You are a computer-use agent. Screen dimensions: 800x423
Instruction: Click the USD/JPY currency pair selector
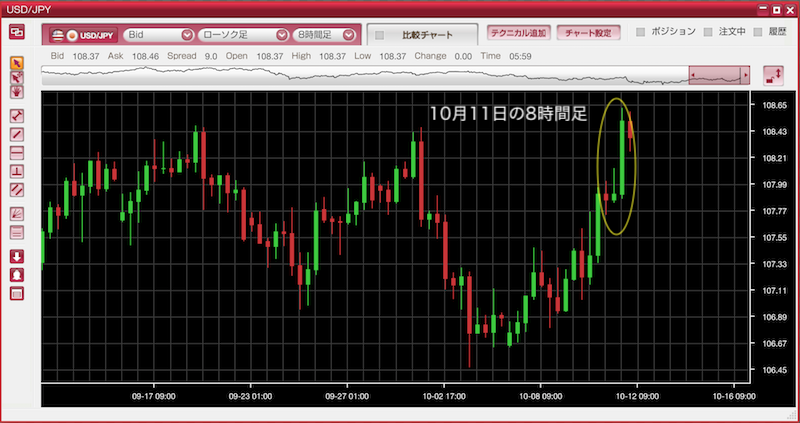click(x=82, y=35)
